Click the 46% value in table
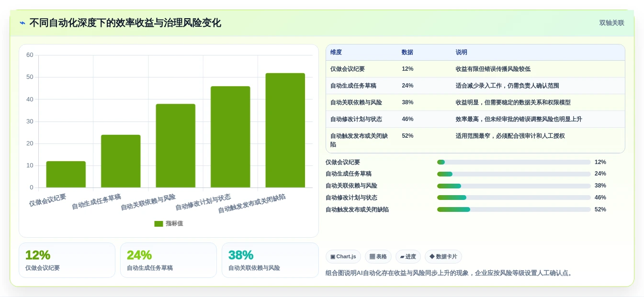Screen dimensions: 644x297 [407, 119]
